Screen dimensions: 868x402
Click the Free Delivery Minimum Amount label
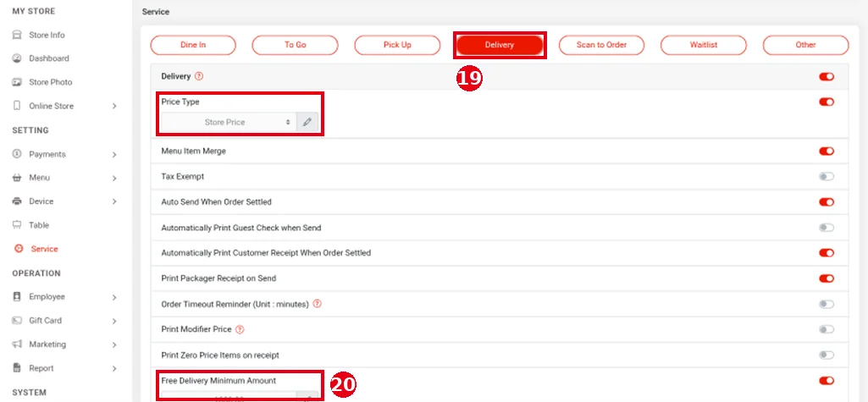[x=218, y=381]
